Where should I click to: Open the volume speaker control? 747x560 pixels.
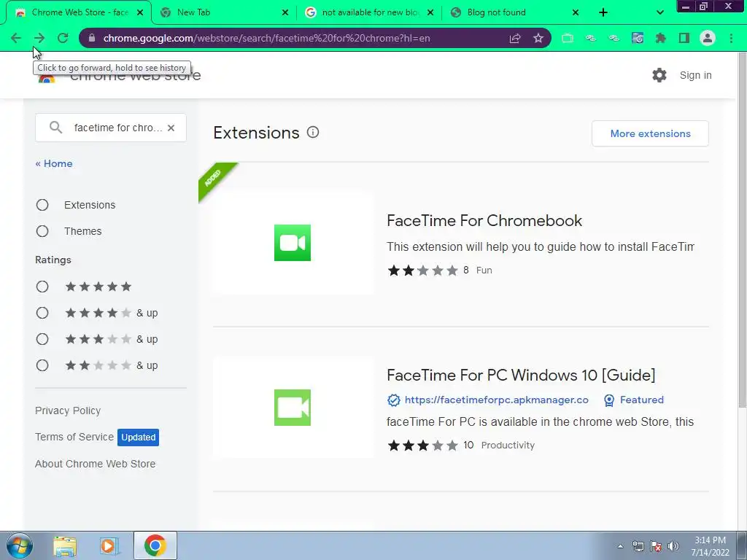click(673, 546)
